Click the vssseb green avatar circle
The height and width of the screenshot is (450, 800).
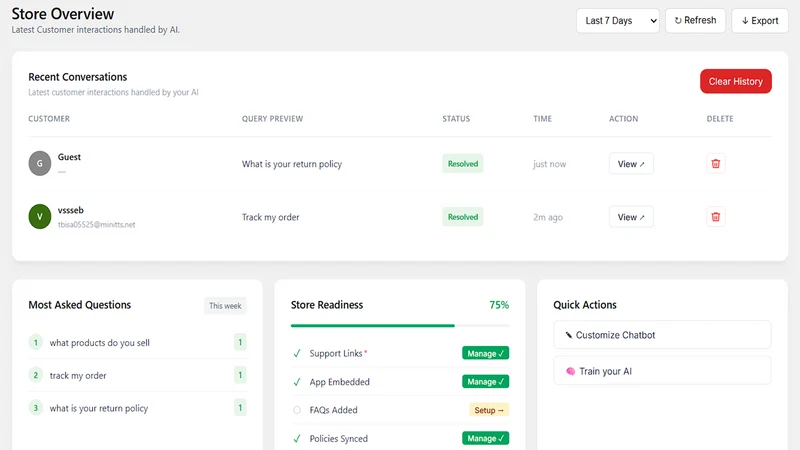click(40, 216)
